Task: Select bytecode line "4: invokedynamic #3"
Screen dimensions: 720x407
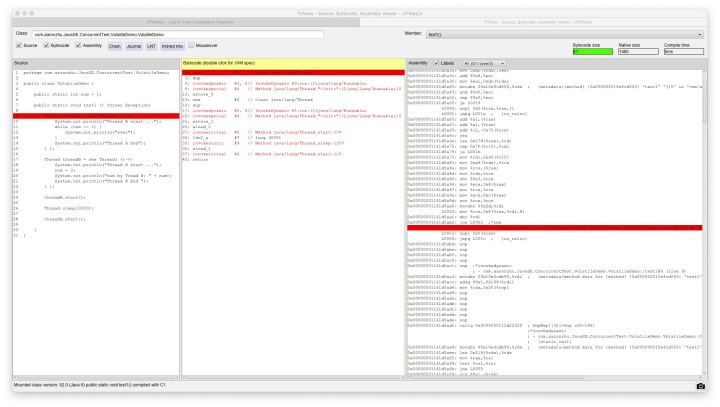Action: tap(293, 84)
